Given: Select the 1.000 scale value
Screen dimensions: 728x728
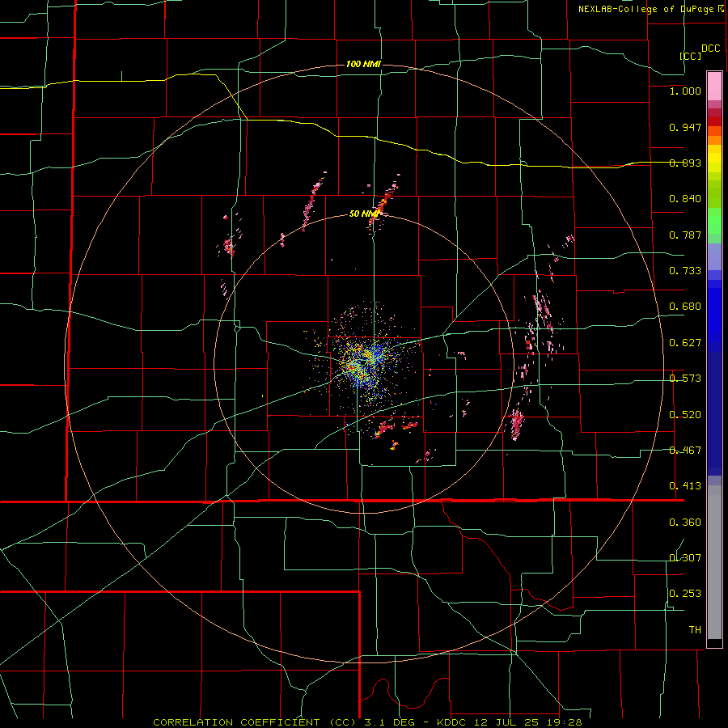Looking at the screenshot, I should point(685,91).
